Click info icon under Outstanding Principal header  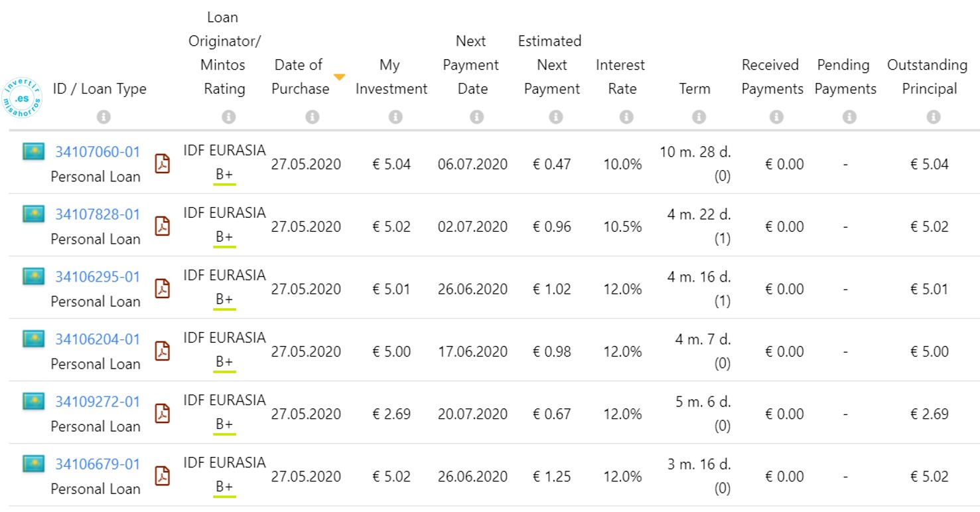click(x=934, y=117)
